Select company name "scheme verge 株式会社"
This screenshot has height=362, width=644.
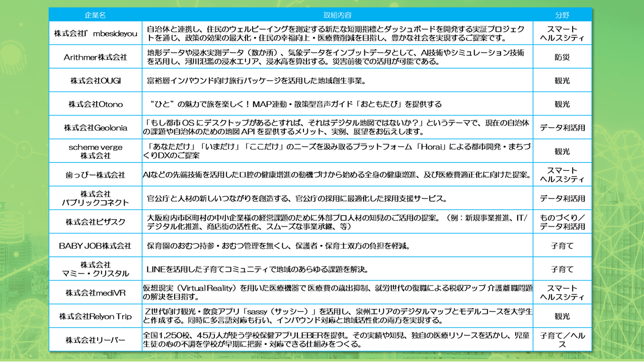(x=96, y=151)
